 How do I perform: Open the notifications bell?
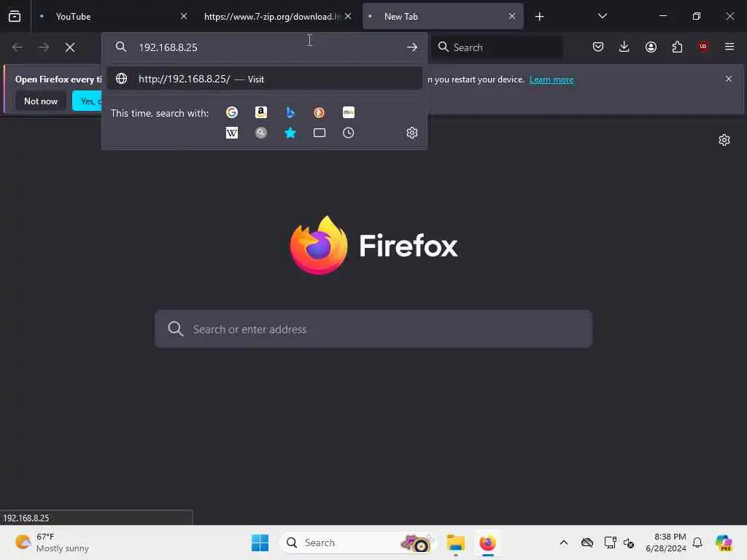[x=697, y=542]
